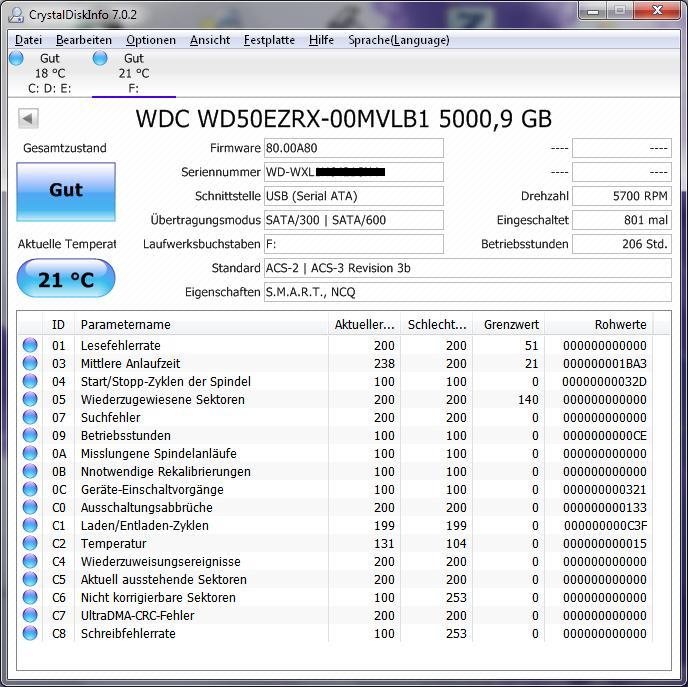This screenshot has height=687, width=688.
Task: Click the Rohwerte column header
Action: click(x=599, y=325)
